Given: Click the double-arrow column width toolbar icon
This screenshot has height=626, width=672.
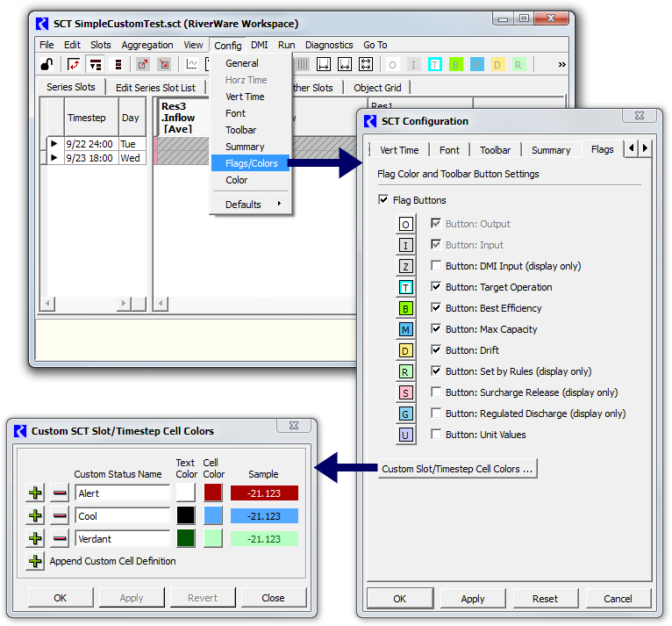Looking at the screenshot, I should [x=345, y=64].
